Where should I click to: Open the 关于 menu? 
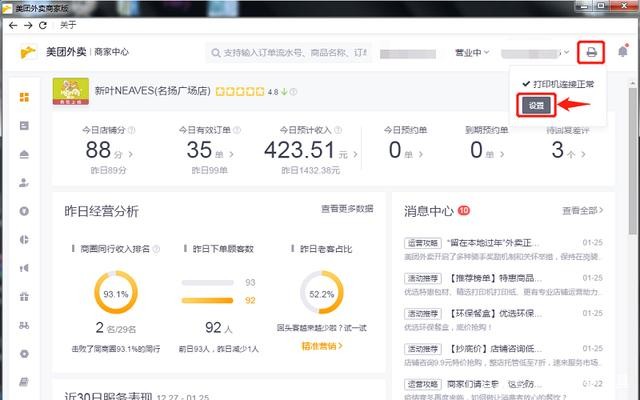pos(68,25)
